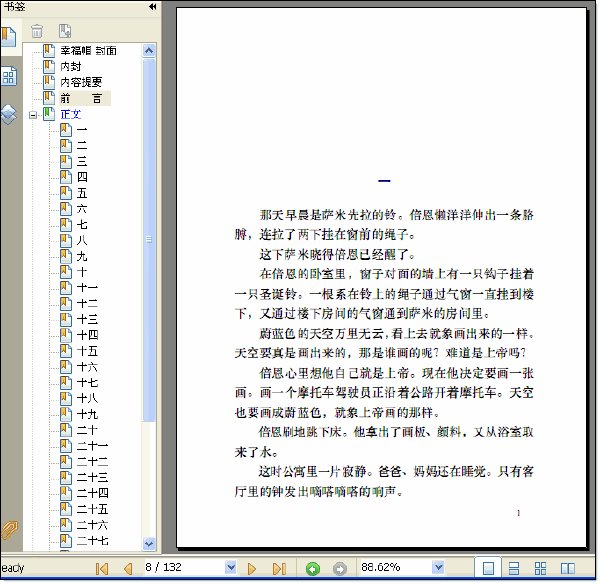Open the attachments paperclip panel icon

point(9,530)
